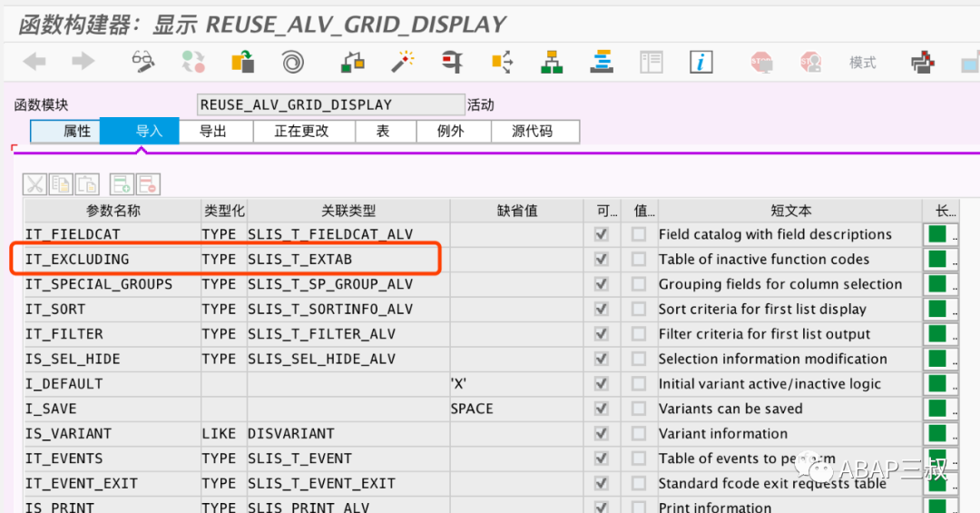Viewport: 980px width, 513px height.
Task: Click the SPACE default value cell
Action: tap(517, 409)
